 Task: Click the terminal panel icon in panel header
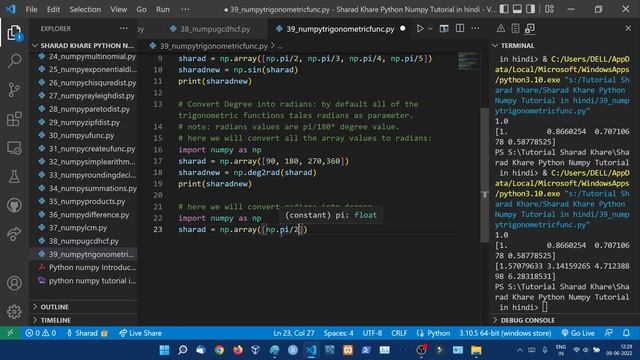pos(530,29)
